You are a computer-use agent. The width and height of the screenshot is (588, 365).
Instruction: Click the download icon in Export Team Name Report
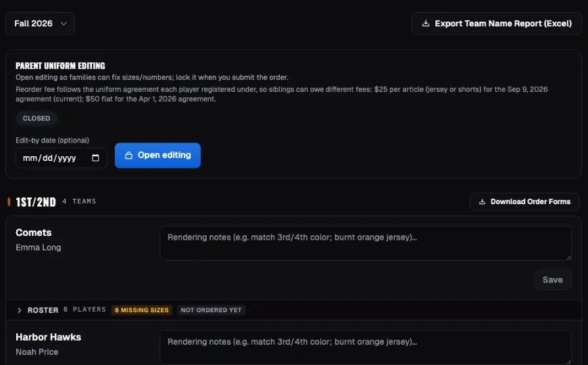426,23
